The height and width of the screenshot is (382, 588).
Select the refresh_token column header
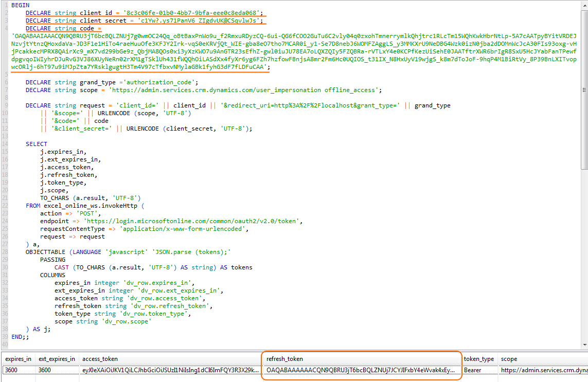pos(284,359)
